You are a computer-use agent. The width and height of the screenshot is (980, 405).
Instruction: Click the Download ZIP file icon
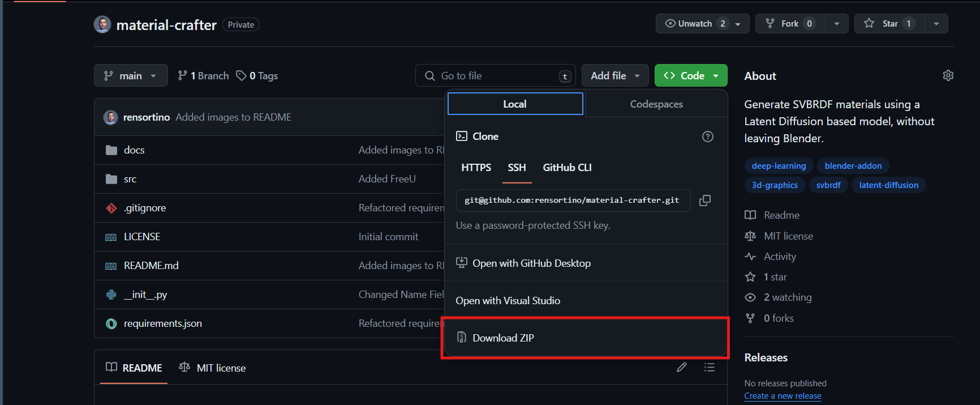point(462,338)
